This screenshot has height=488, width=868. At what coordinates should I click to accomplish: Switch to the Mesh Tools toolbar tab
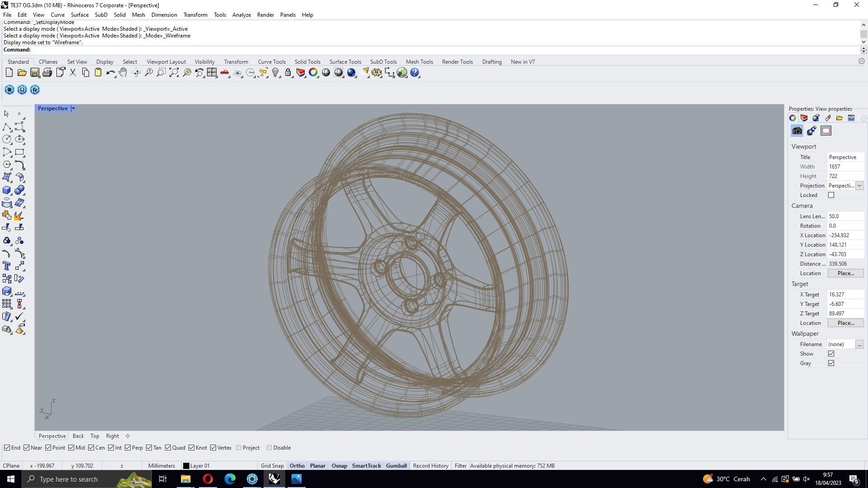(x=419, y=62)
